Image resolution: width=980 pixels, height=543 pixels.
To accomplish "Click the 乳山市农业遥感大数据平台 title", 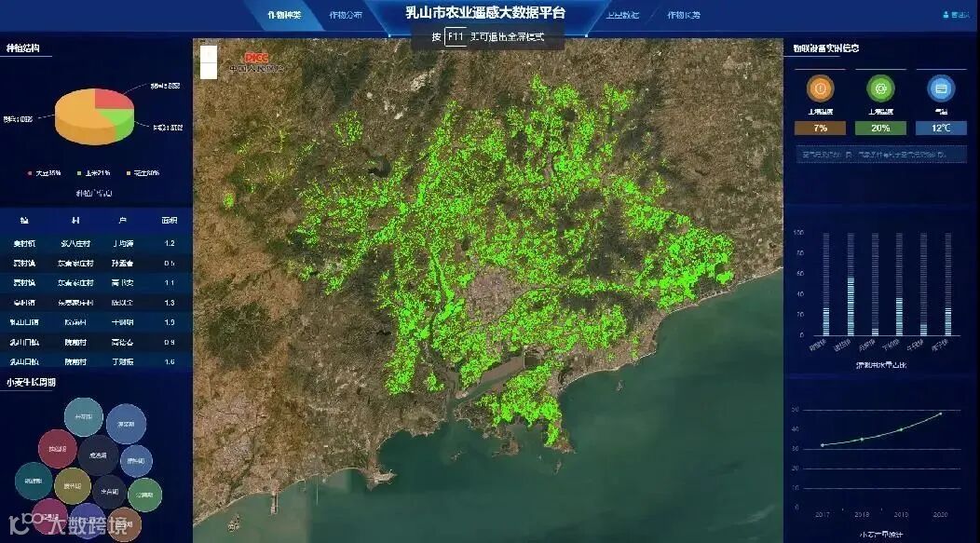I will [485, 12].
